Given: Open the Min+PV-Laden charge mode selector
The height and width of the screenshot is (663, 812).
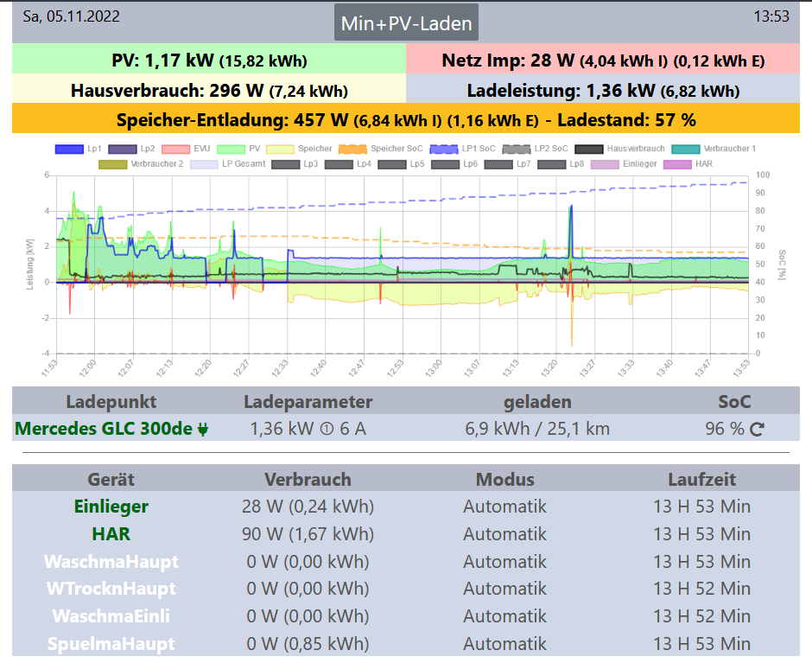Looking at the screenshot, I should click(406, 23).
